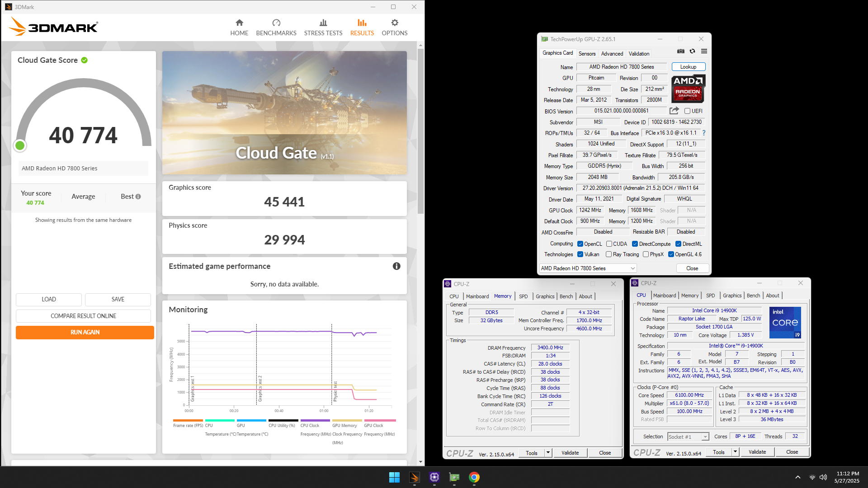Screen dimensions: 868x488
Task: Go to 3DMark HOME section
Action: (x=239, y=28)
